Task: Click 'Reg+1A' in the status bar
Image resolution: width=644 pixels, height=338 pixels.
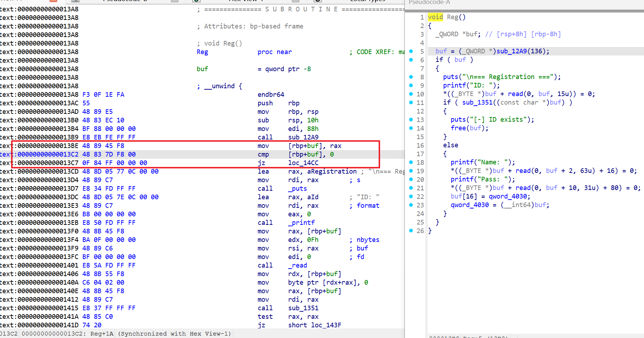Action: (102, 334)
